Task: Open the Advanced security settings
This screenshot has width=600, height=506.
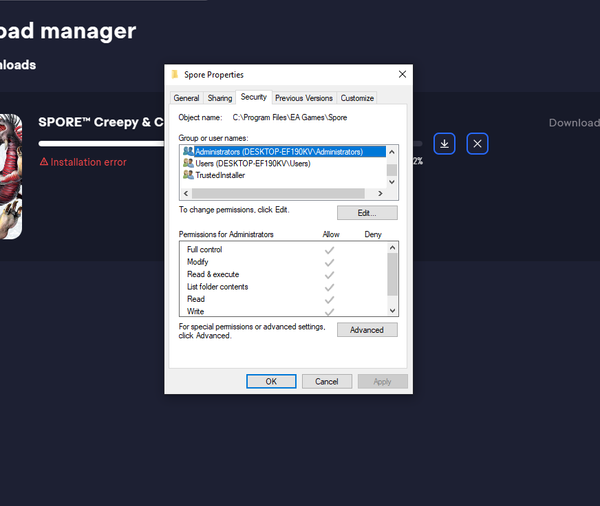Action: [367, 330]
